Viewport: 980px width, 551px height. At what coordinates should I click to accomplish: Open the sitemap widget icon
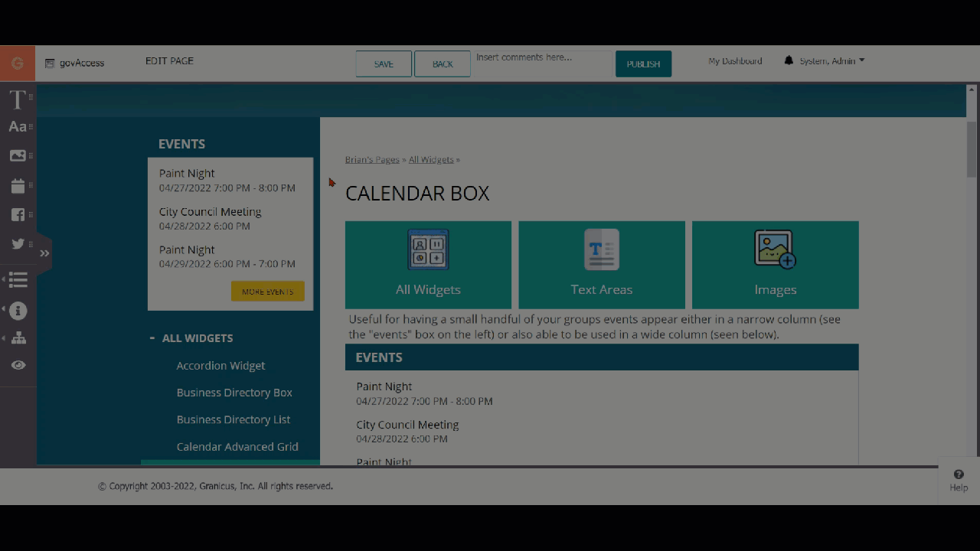[x=18, y=337]
